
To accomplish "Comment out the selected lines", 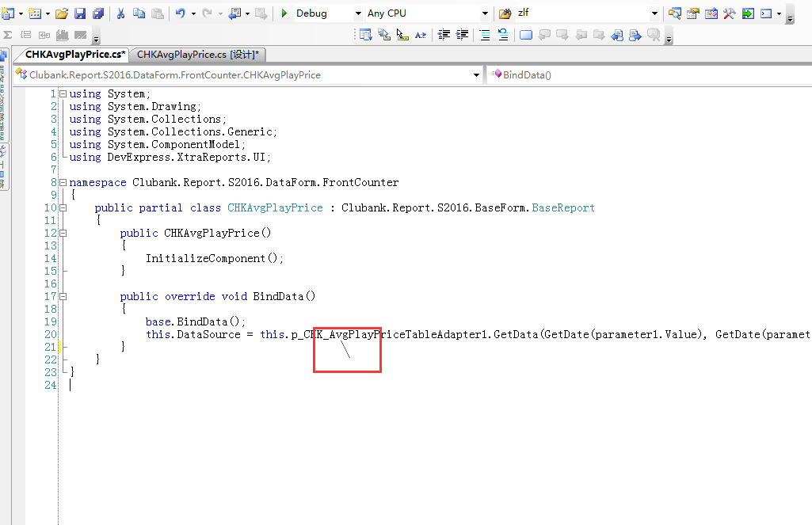I will (485, 35).
